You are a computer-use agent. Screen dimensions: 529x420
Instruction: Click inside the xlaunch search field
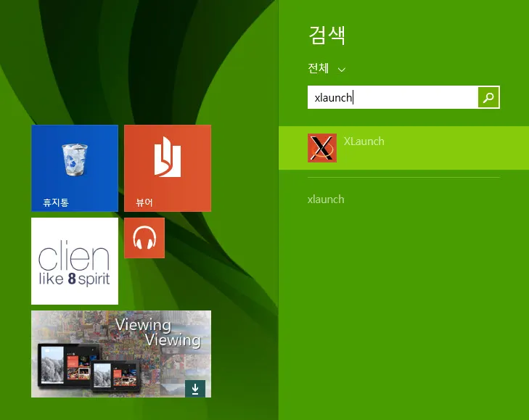(393, 97)
